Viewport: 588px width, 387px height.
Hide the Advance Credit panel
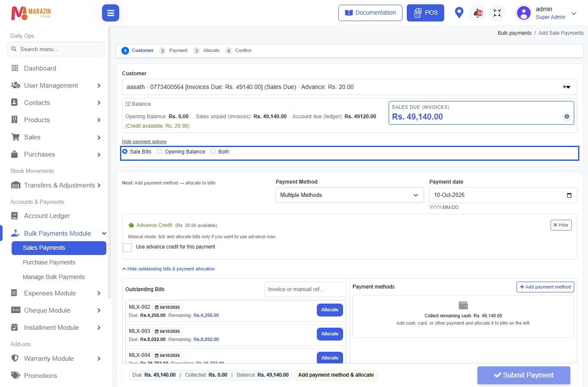click(561, 225)
